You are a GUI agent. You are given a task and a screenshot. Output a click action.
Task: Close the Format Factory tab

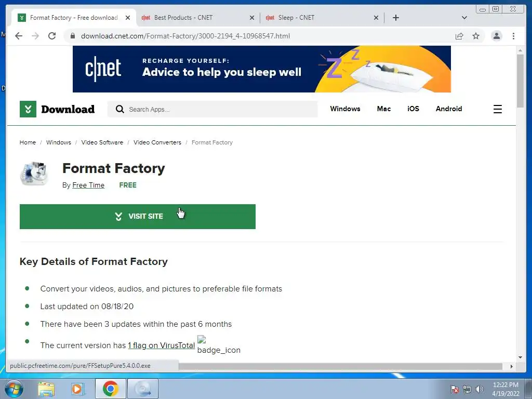[128, 18]
